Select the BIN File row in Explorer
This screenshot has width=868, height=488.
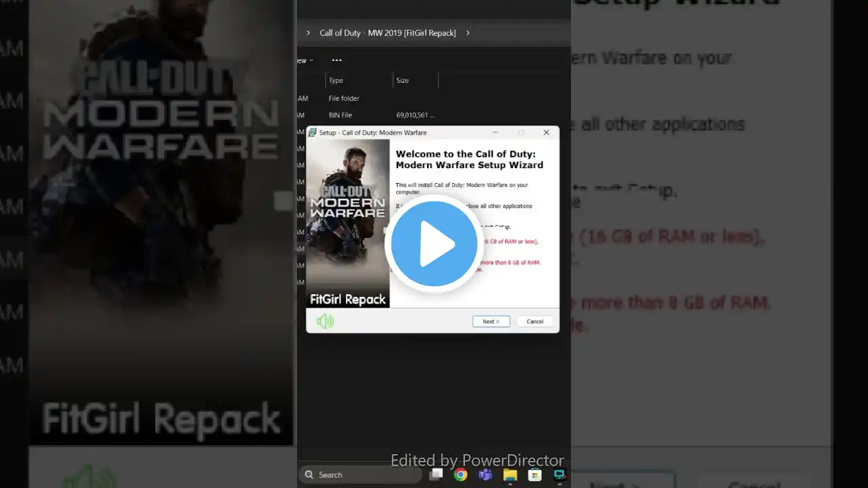[x=433, y=115]
